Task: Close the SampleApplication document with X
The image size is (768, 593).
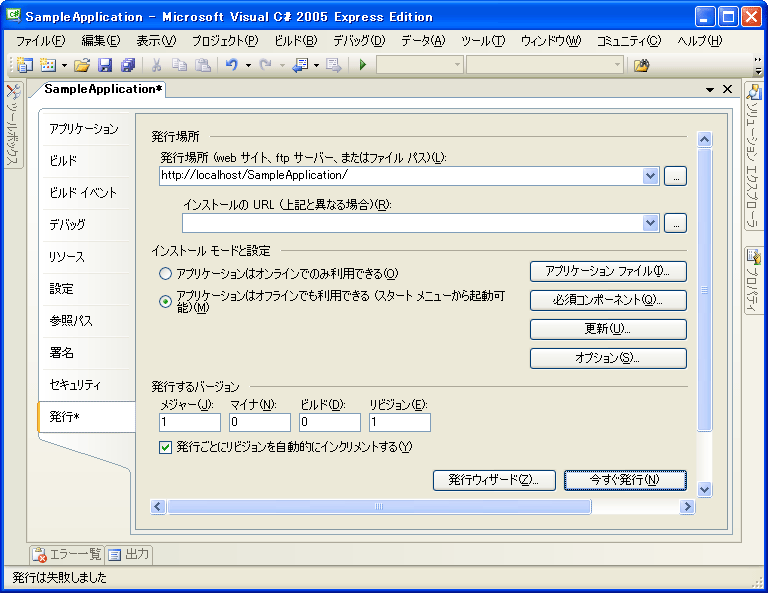Action: click(x=727, y=89)
